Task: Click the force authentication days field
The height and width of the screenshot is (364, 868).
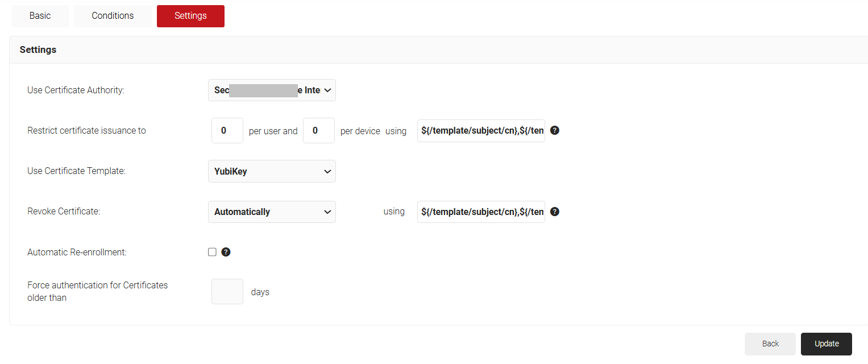Action: click(227, 292)
